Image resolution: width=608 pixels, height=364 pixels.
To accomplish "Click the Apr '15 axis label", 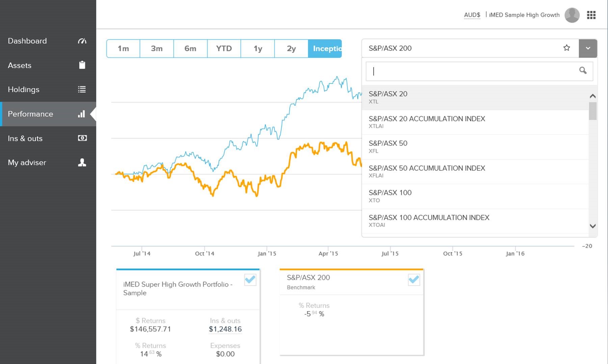I will 328,254.
